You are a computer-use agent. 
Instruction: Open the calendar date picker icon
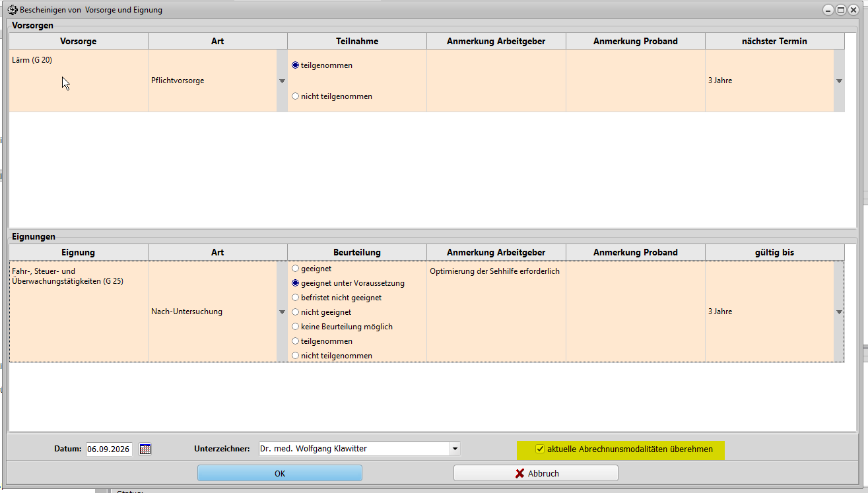145,449
